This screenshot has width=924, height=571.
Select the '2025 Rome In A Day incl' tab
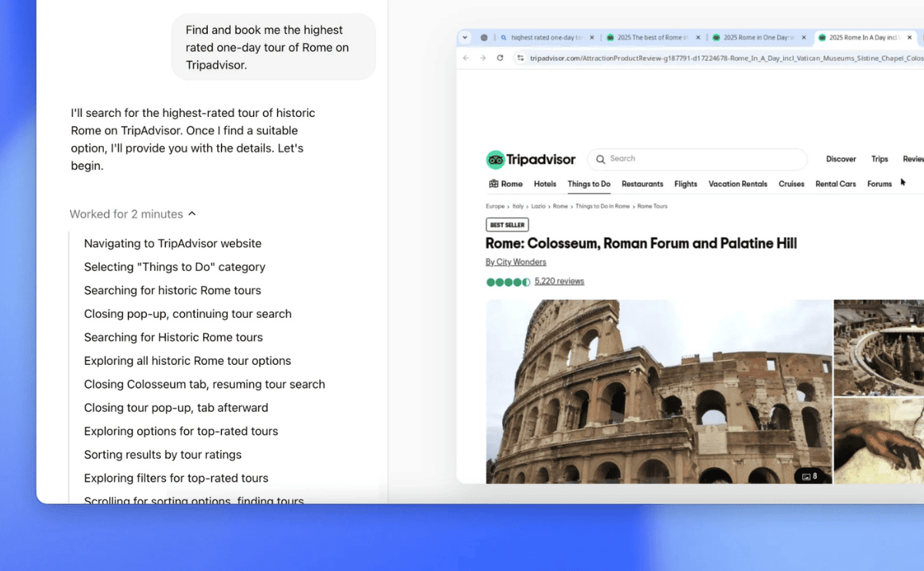coord(864,37)
